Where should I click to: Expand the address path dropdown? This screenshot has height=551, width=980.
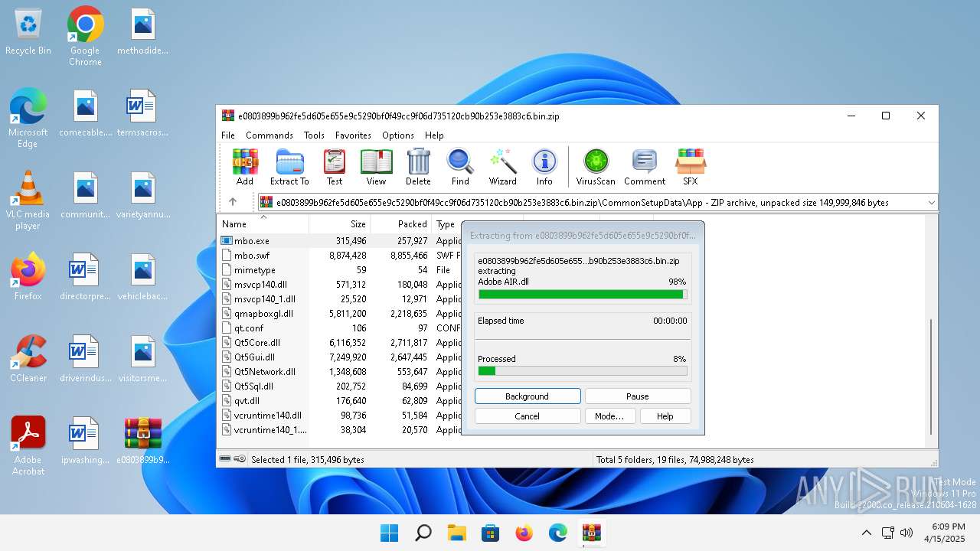931,202
